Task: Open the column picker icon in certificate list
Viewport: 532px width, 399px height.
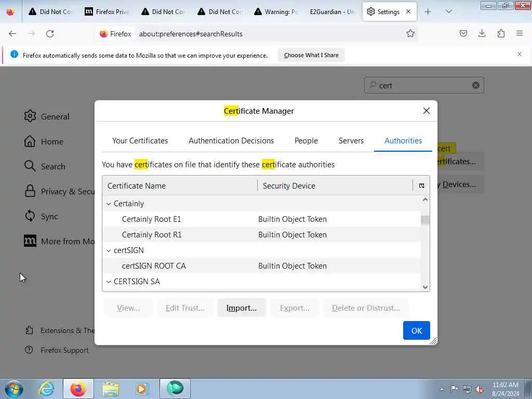Action: (x=421, y=185)
